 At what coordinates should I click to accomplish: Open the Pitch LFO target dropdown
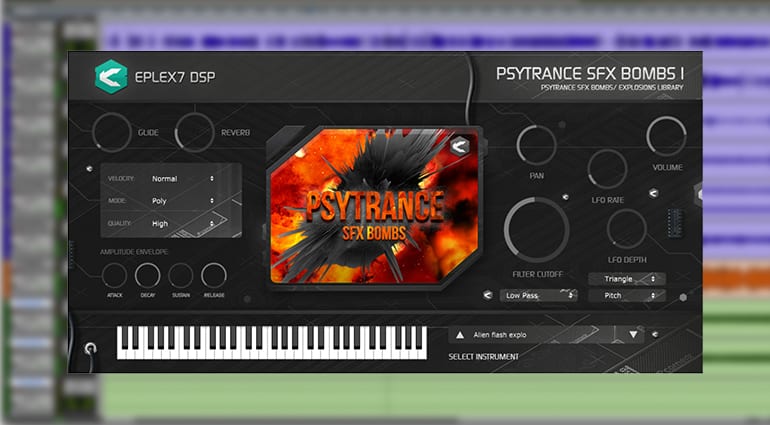627,295
